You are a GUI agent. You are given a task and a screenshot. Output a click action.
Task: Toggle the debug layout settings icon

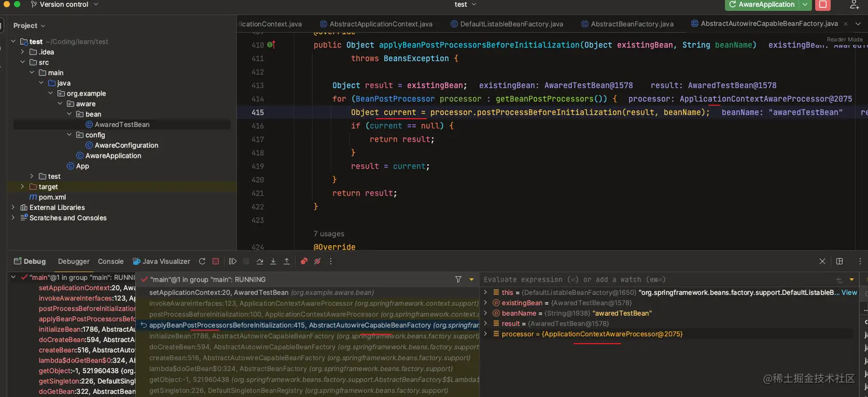839,261
